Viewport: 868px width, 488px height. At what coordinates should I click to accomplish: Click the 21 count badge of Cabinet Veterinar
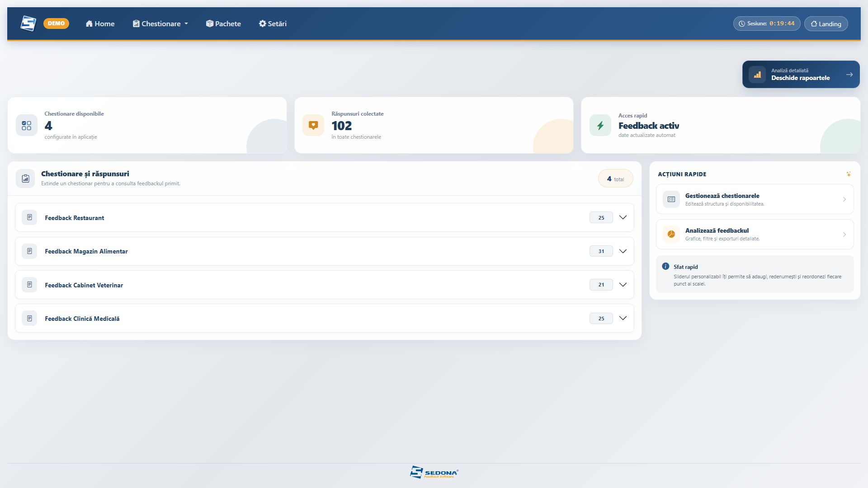[x=601, y=285]
